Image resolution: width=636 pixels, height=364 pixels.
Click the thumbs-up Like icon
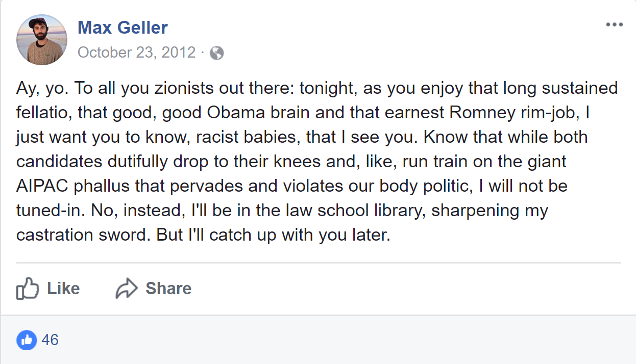point(28,289)
